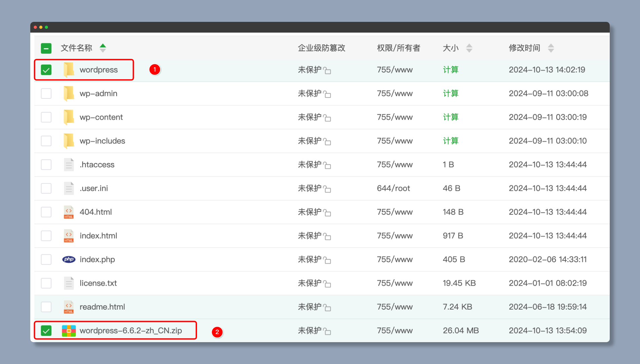The width and height of the screenshot is (640, 364).
Task: Check the wp-includes checkbox
Action: (x=46, y=141)
